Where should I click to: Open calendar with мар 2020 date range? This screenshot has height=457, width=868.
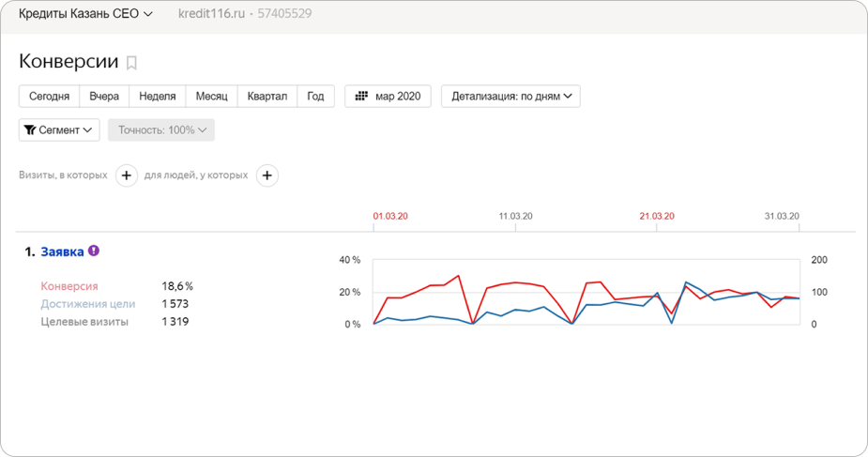(388, 97)
